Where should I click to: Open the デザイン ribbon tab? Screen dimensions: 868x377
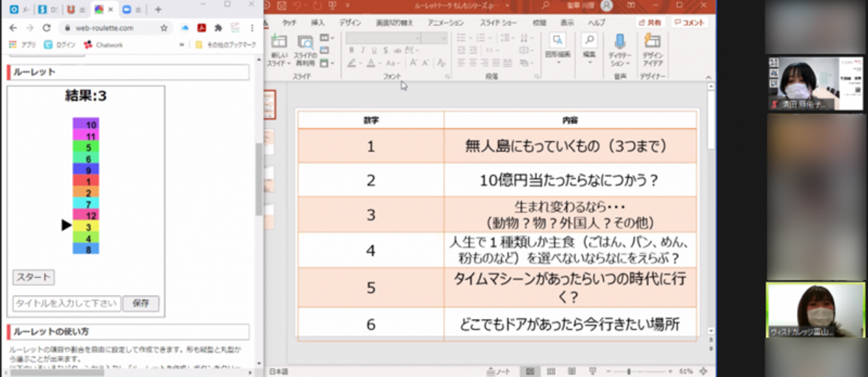point(350,22)
